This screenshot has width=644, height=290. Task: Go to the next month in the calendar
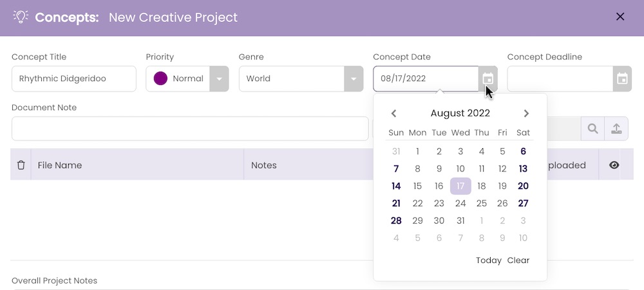(x=526, y=113)
